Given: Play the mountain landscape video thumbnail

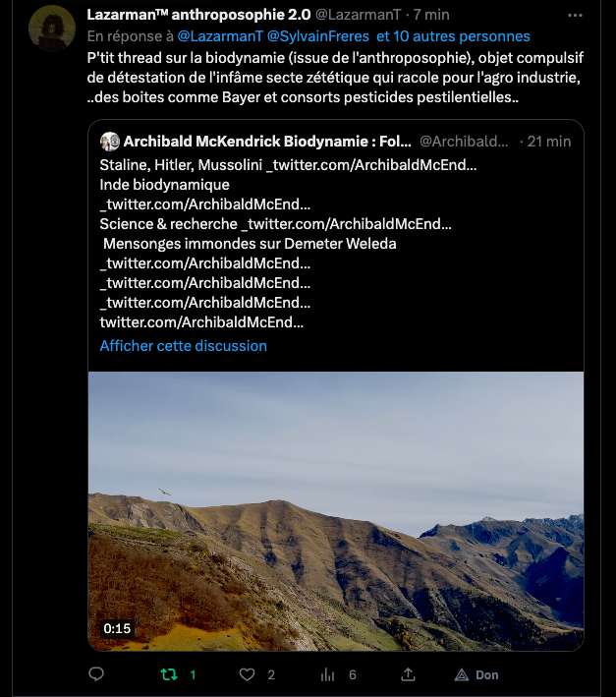Looking at the screenshot, I should 336,511.
